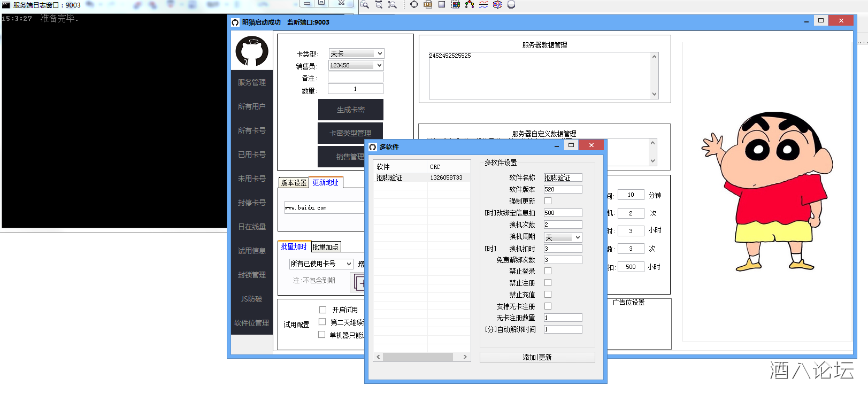Toggle the 禁止充值 checkbox

coord(548,295)
